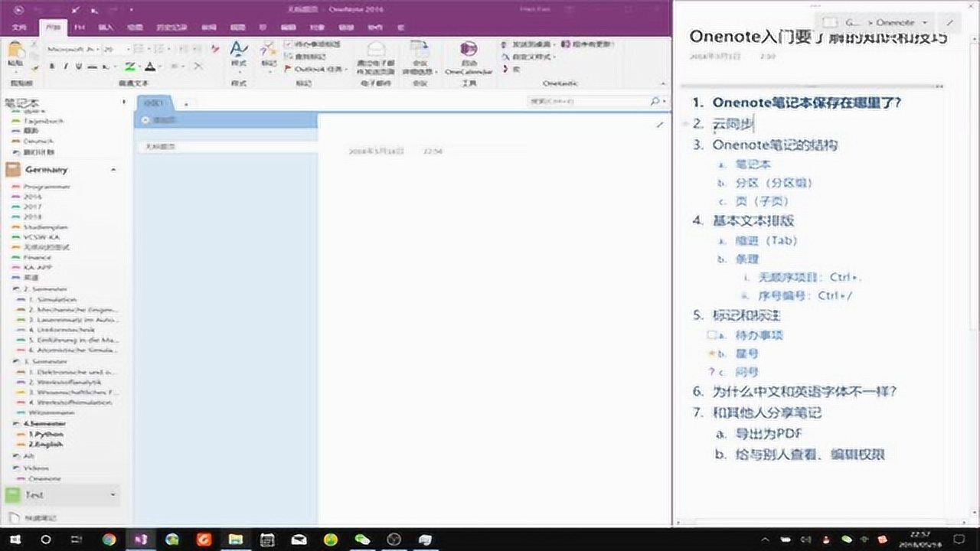This screenshot has width=980, height=551.
Task: Toggle the To Do tag checkbox item
Action: [312, 44]
